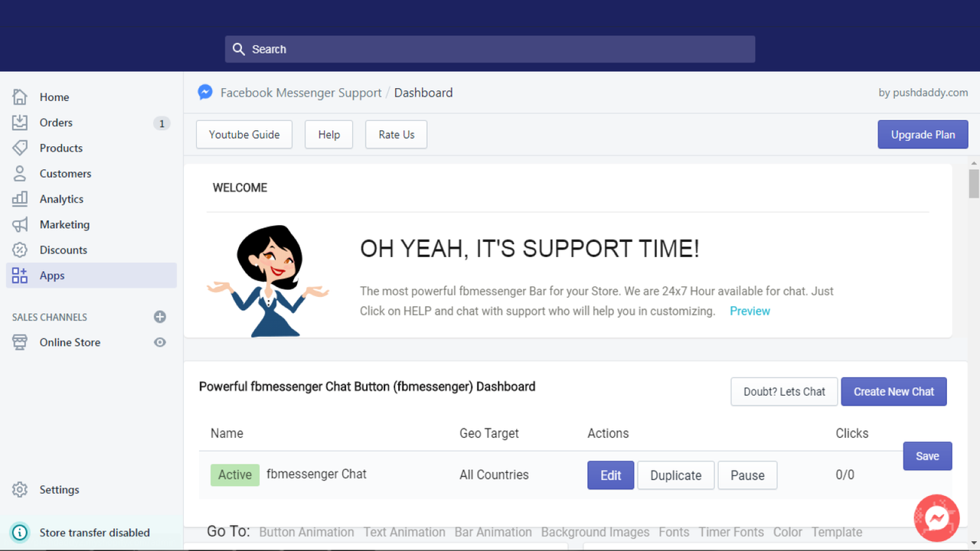The height and width of the screenshot is (551, 980).
Task: Click the Orders inbox icon
Action: [20, 122]
